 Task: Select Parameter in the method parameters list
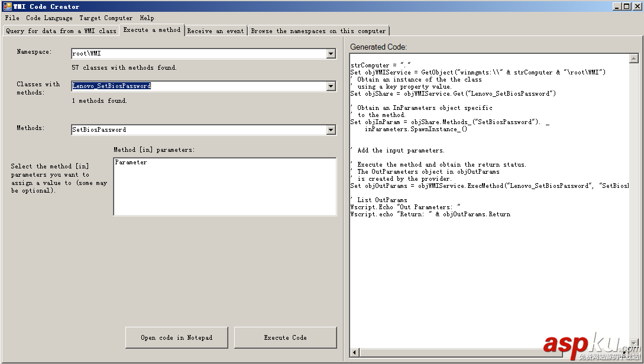click(131, 162)
